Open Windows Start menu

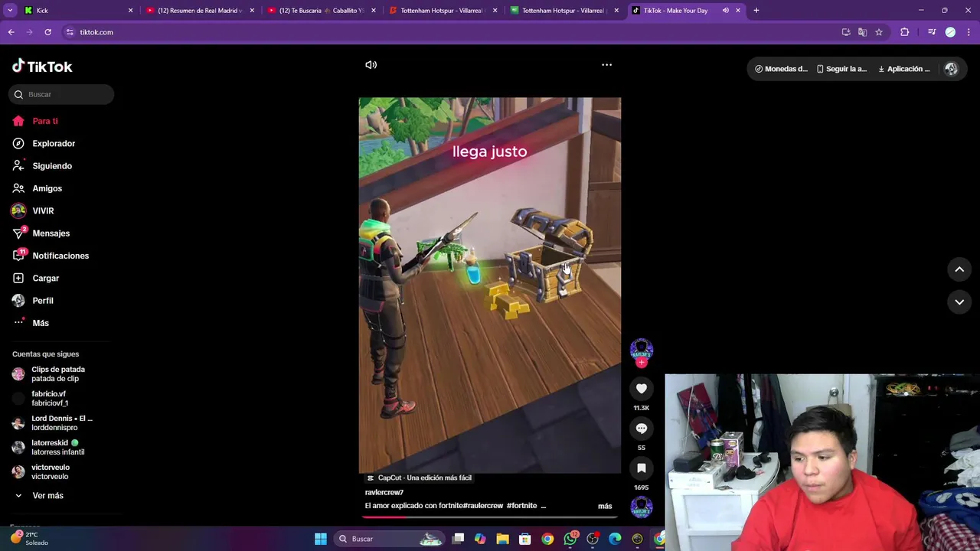[321, 539]
